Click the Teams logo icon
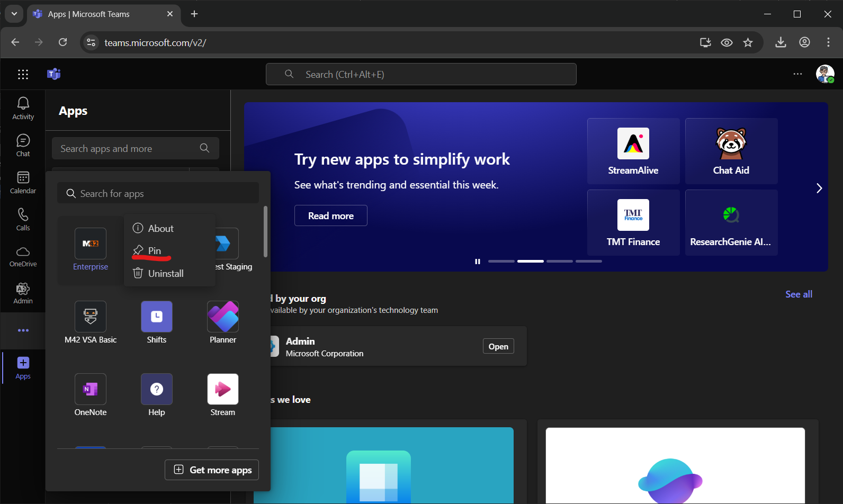Viewport: 843px width, 504px height. click(x=54, y=74)
